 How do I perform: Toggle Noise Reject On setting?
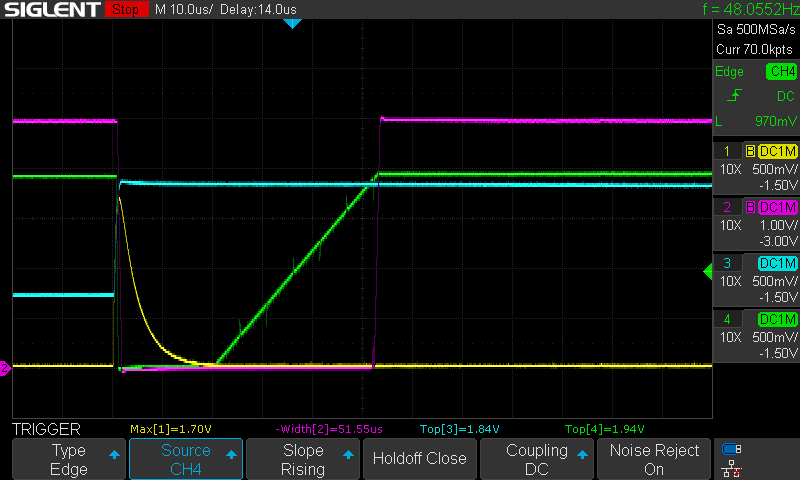(654, 459)
